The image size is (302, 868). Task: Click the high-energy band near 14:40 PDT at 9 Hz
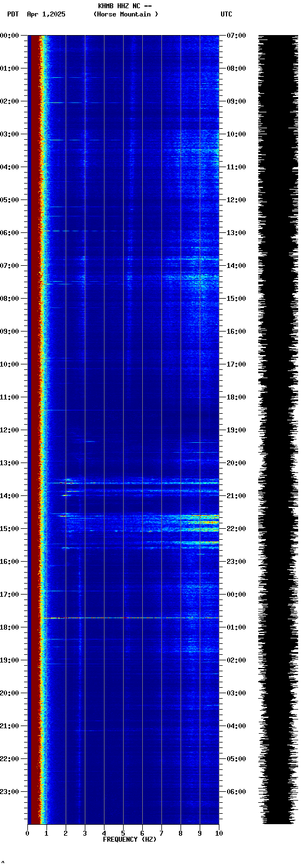pyautogui.click(x=200, y=516)
